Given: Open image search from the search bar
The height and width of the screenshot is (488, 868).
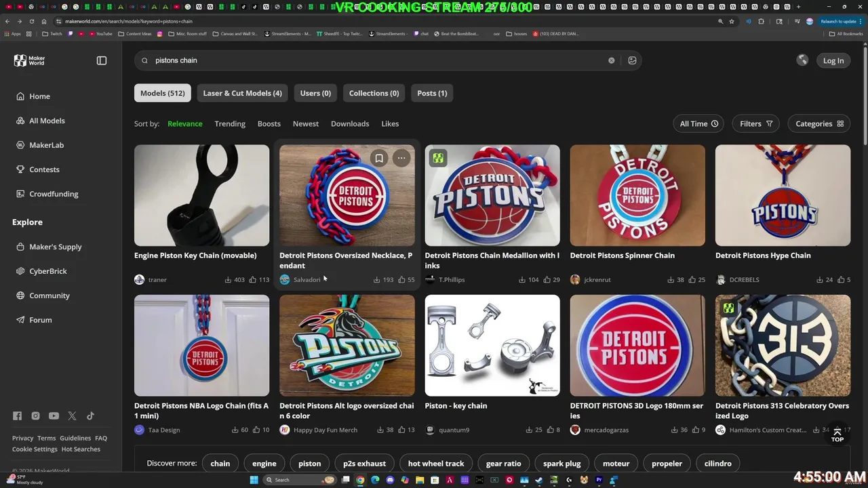Looking at the screenshot, I should [632, 60].
